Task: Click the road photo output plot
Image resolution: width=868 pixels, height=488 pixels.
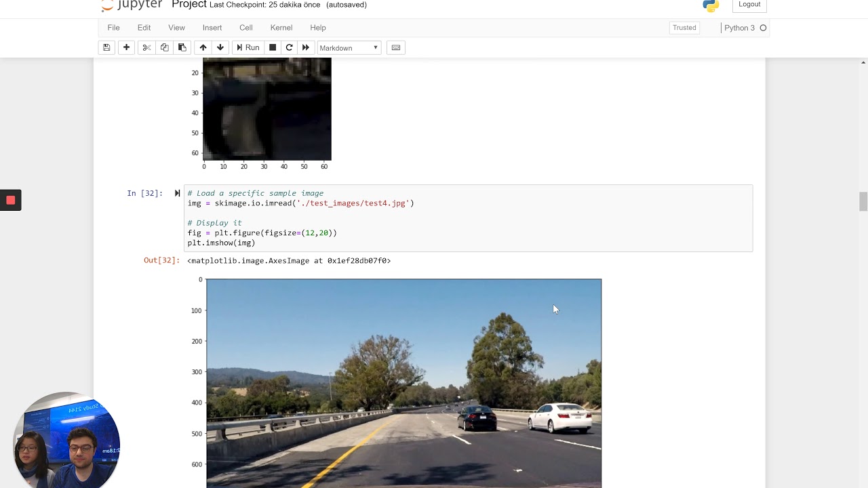Action: coord(403,383)
